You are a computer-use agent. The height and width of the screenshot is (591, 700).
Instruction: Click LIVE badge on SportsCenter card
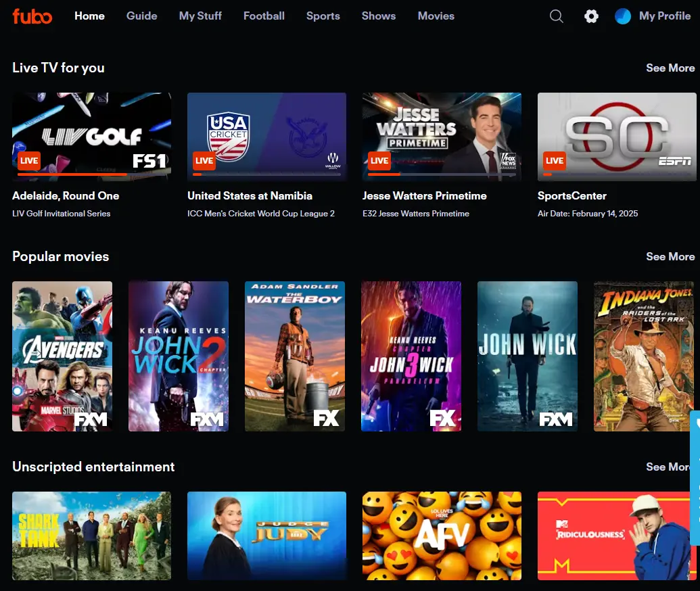555,161
